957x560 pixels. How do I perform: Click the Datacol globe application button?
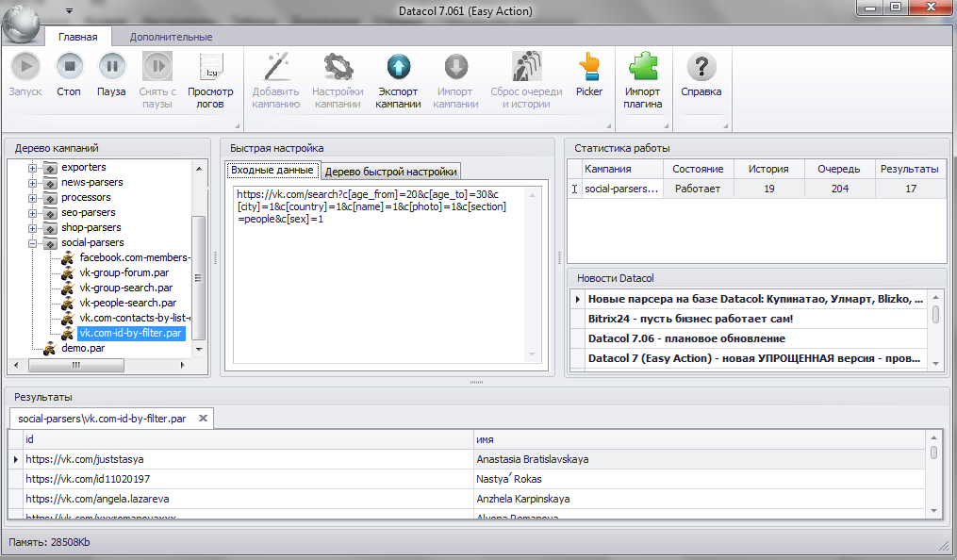[x=22, y=23]
